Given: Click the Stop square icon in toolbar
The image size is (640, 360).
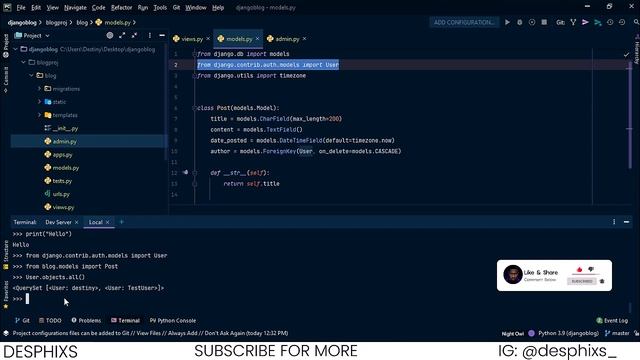Looking at the screenshot, I should pyautogui.click(x=544, y=22).
